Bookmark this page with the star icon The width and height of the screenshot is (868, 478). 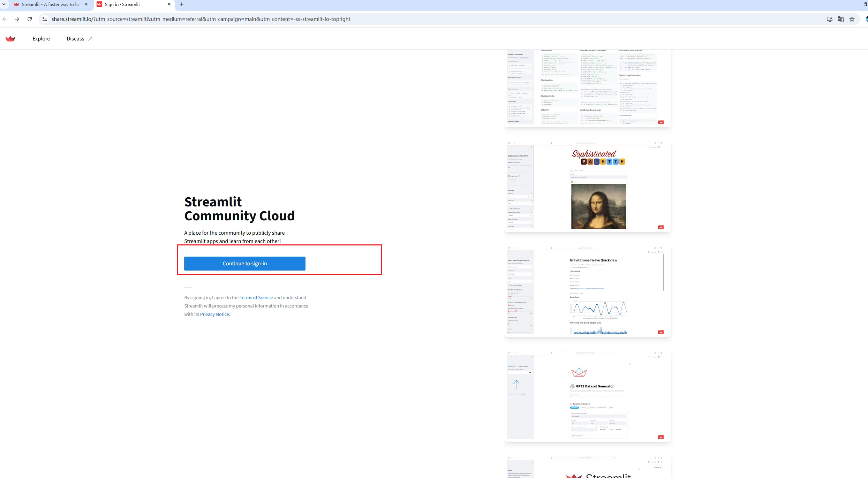pyautogui.click(x=852, y=19)
